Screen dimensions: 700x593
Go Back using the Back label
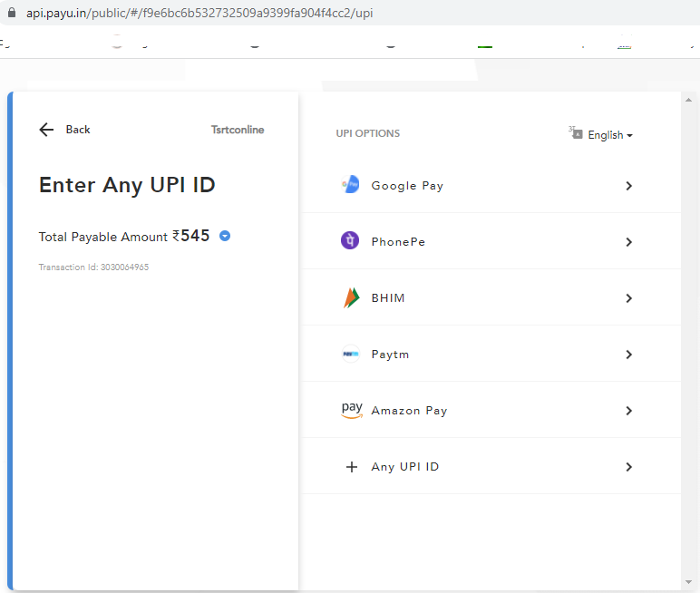tap(78, 130)
